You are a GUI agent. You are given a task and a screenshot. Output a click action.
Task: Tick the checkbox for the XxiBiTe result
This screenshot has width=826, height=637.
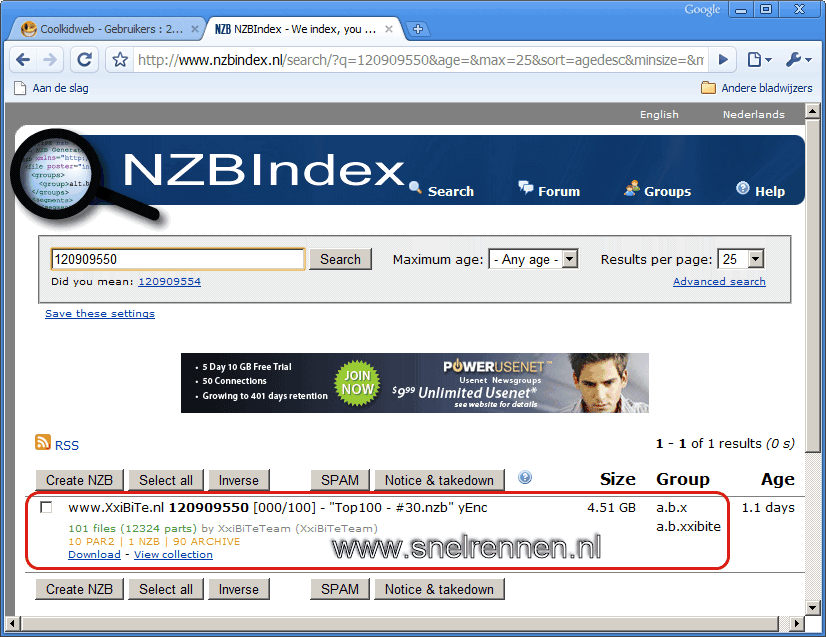(x=46, y=507)
